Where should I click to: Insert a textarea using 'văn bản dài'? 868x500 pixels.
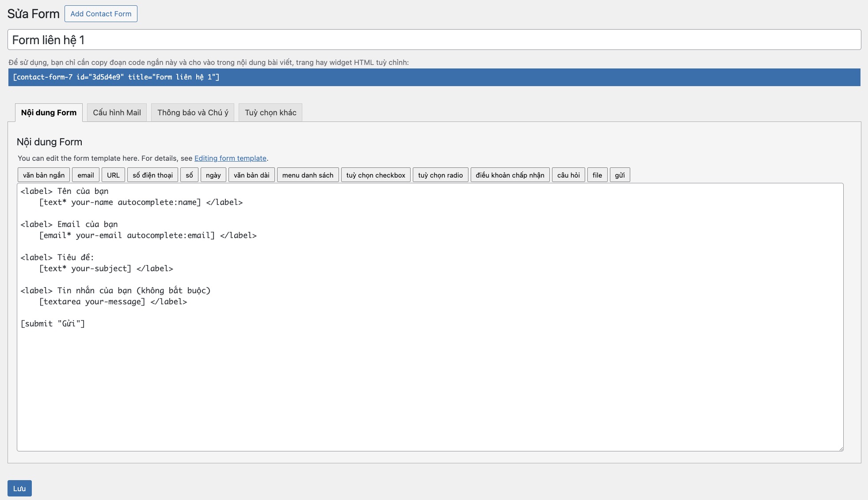(x=251, y=174)
